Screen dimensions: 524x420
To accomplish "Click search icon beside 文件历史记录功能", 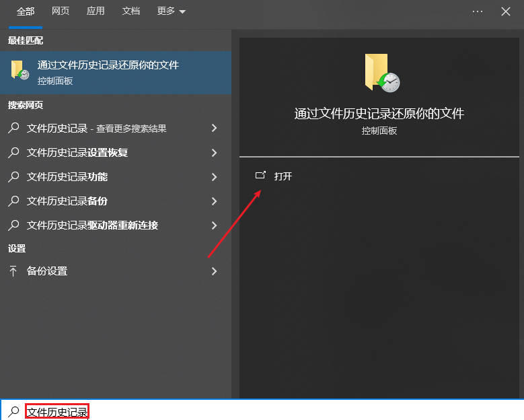I will pyautogui.click(x=13, y=176).
